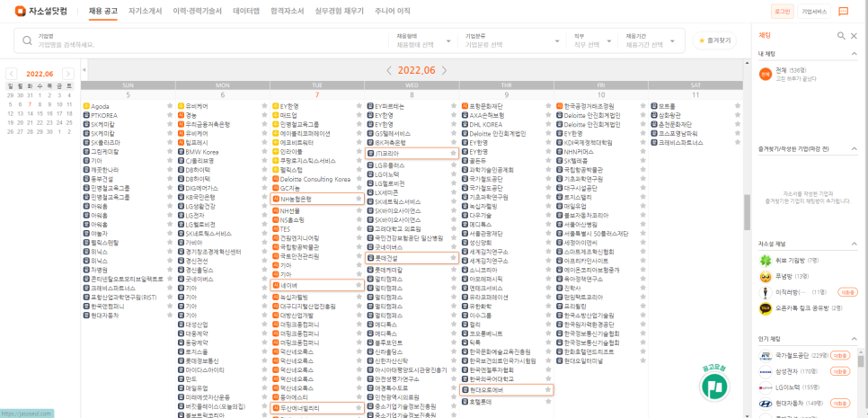Open the 푸념방 emoji icon

[766, 276]
